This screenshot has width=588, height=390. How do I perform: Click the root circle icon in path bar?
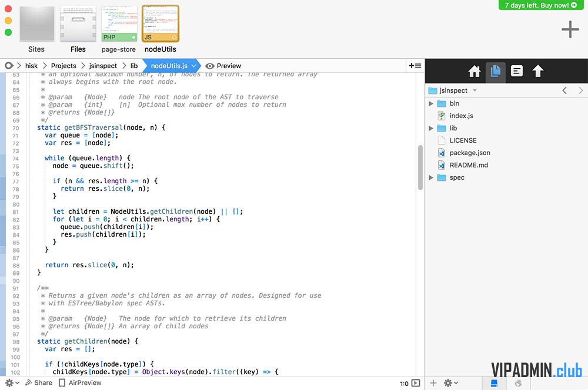[9, 66]
